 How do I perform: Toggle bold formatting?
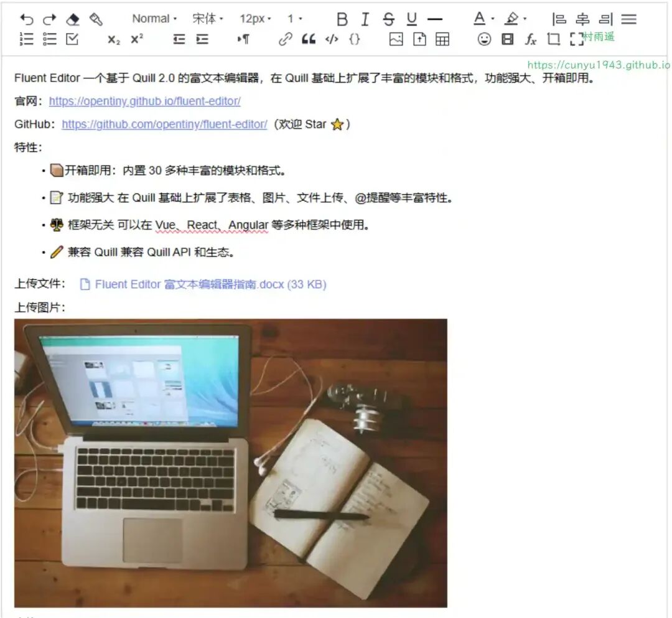342,19
